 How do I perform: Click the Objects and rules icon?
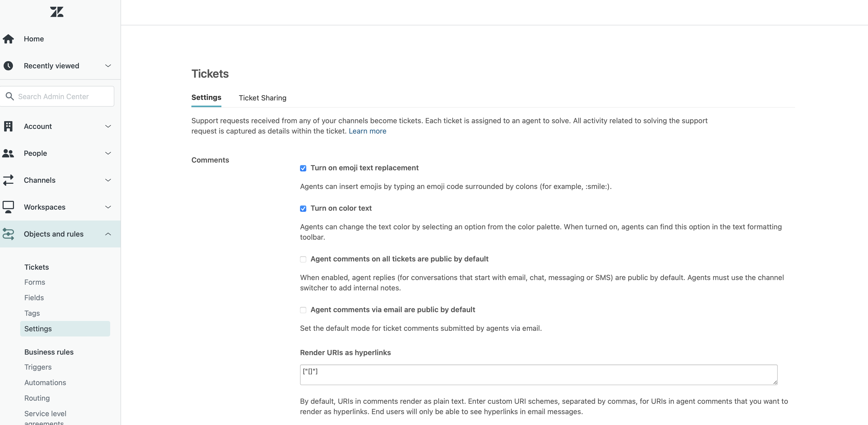tap(9, 234)
